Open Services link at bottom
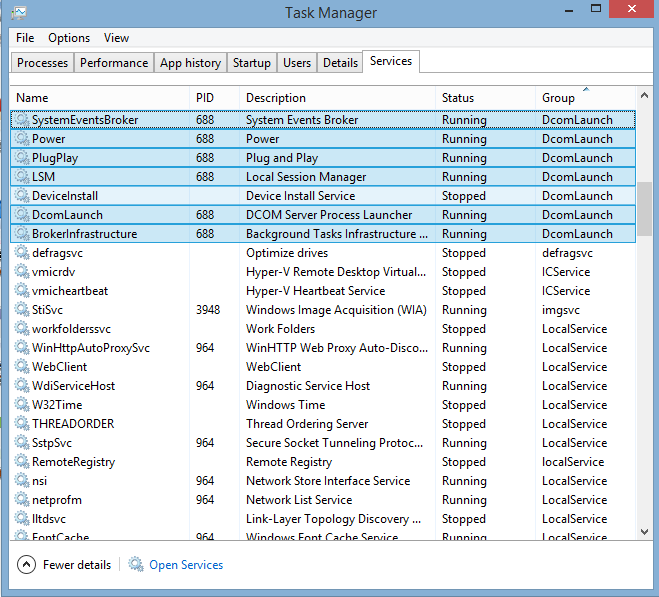Viewport: 659px width, 597px height. (x=186, y=565)
